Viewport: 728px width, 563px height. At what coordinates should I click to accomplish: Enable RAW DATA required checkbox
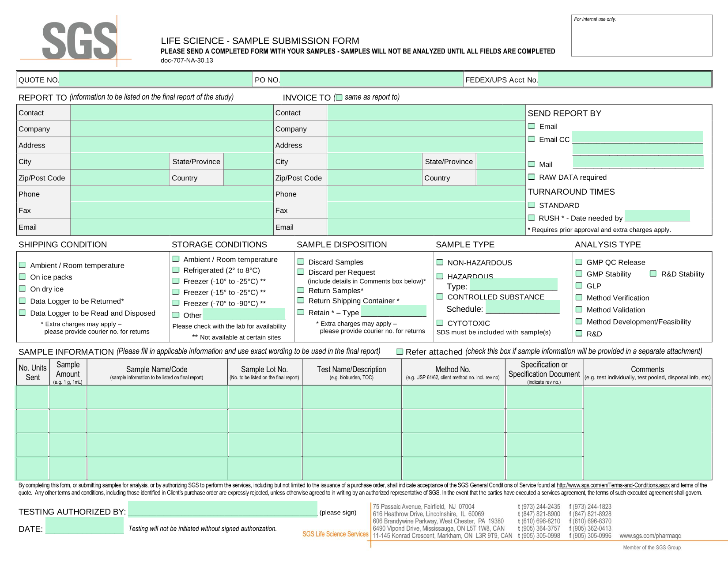(532, 177)
